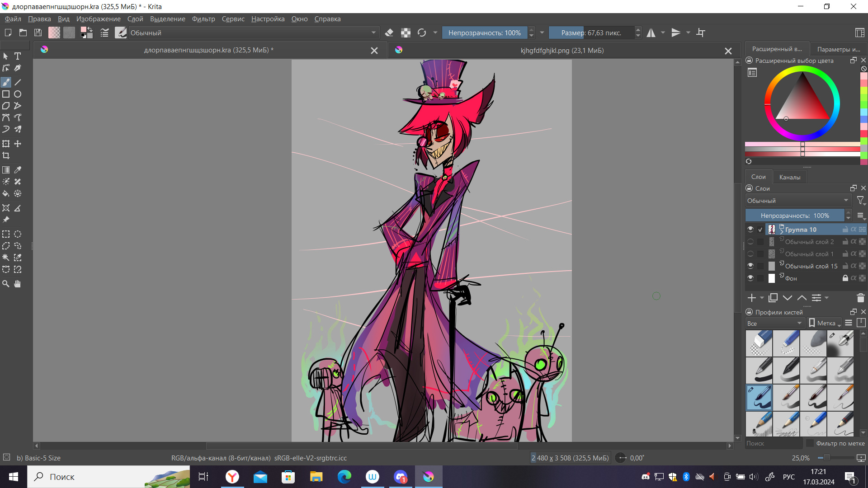Viewport: 868px width, 488px height.
Task: Pick the Color Sampler eyedropper tool
Action: pyautogui.click(x=18, y=170)
